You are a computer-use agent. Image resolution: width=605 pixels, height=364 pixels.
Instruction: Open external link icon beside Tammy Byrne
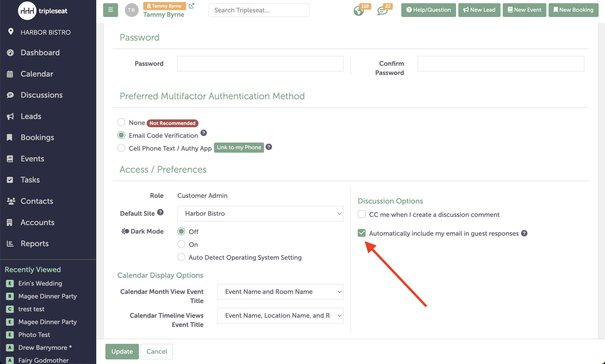coord(192,6)
